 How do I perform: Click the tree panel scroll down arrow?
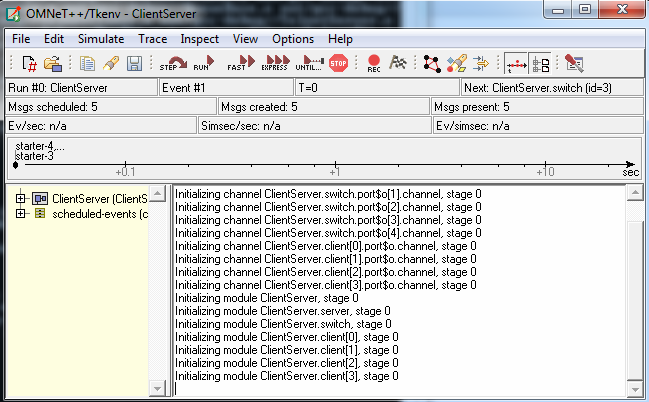click(157, 388)
